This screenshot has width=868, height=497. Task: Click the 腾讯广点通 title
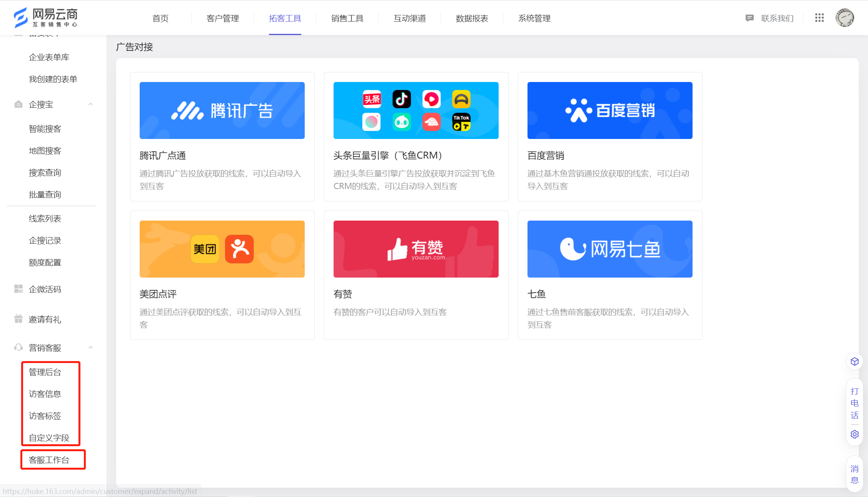[x=163, y=156]
